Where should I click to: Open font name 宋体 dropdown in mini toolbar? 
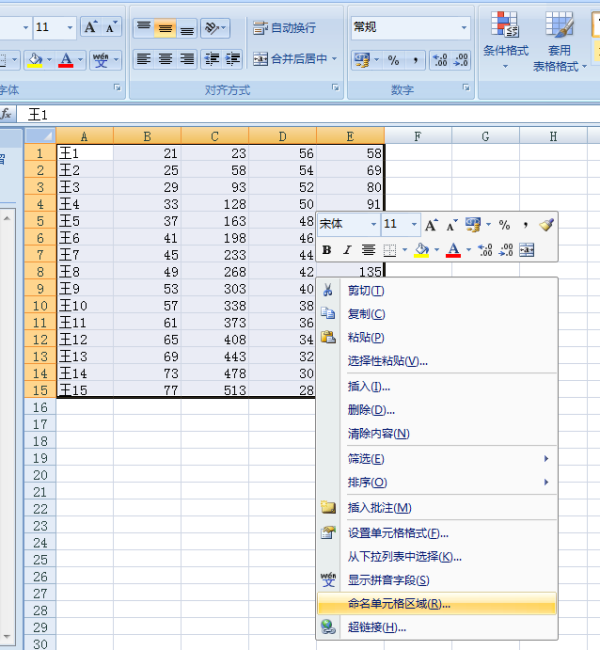point(373,225)
